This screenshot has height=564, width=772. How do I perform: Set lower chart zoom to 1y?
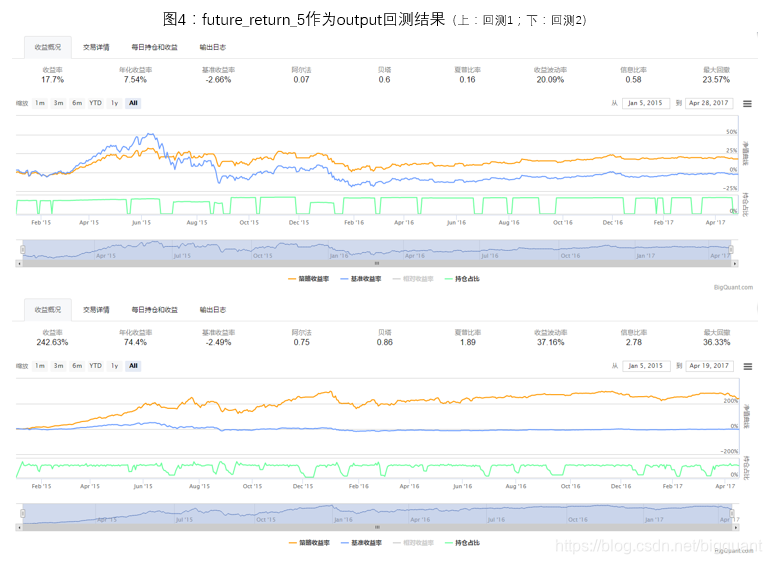coord(115,366)
